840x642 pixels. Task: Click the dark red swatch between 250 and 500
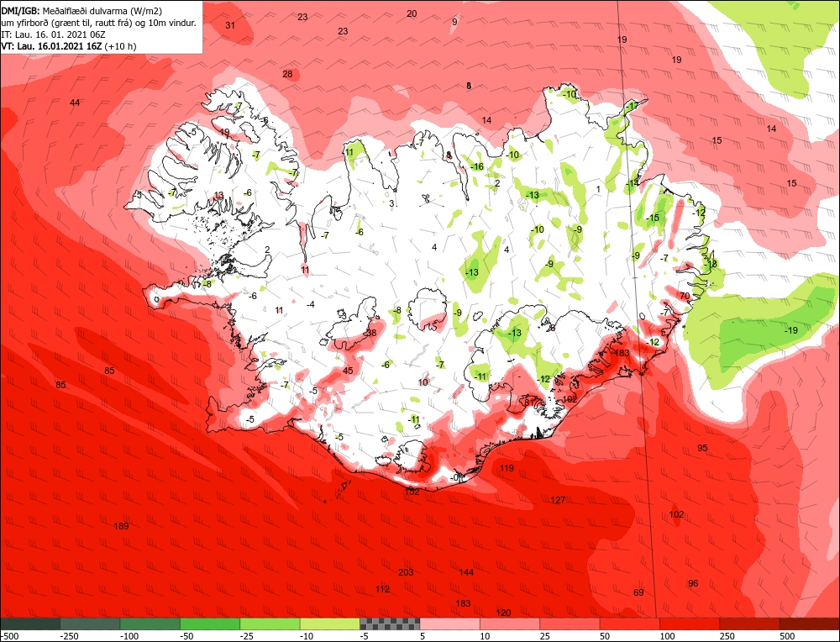pyautogui.click(x=750, y=624)
